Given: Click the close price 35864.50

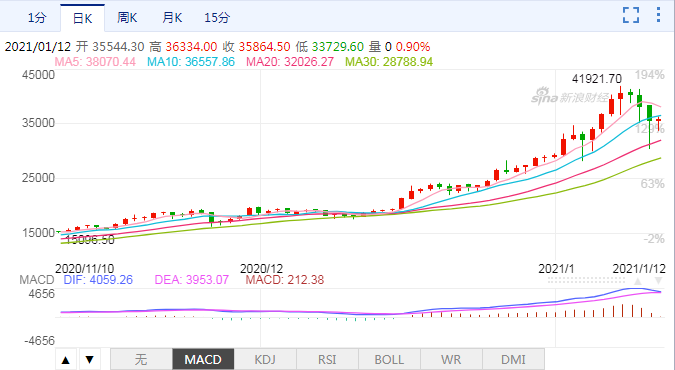Looking at the screenshot, I should 264,47.
